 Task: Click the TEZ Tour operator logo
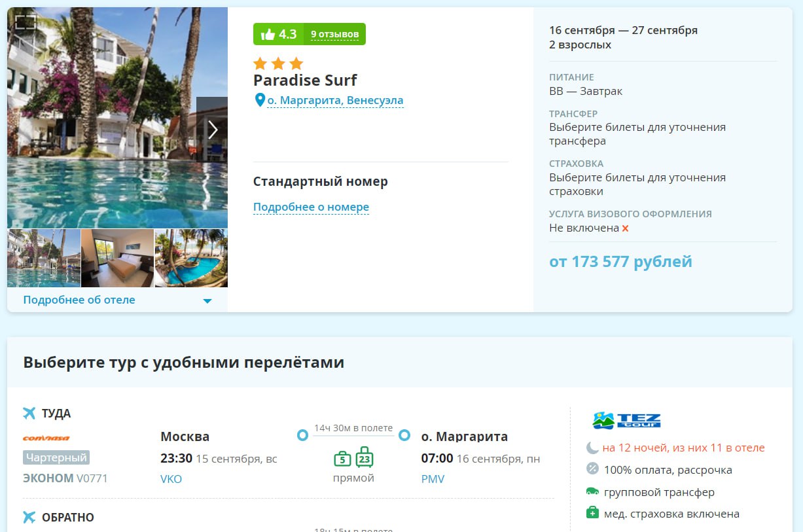[x=626, y=420]
